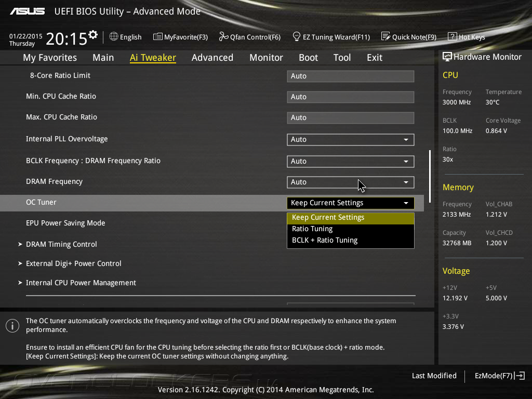The height and width of the screenshot is (399, 532).
Task: Click the Ratio value 30x
Action: [447, 159]
